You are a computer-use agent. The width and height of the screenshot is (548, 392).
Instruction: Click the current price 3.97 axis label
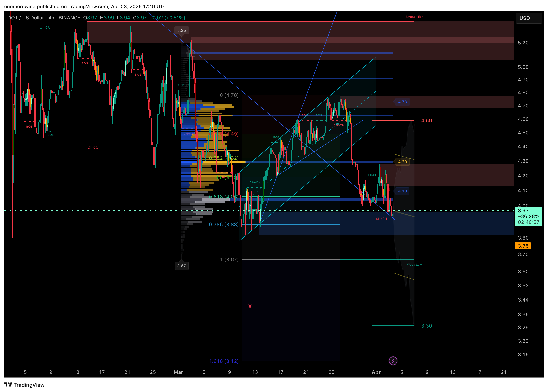pyautogui.click(x=523, y=210)
